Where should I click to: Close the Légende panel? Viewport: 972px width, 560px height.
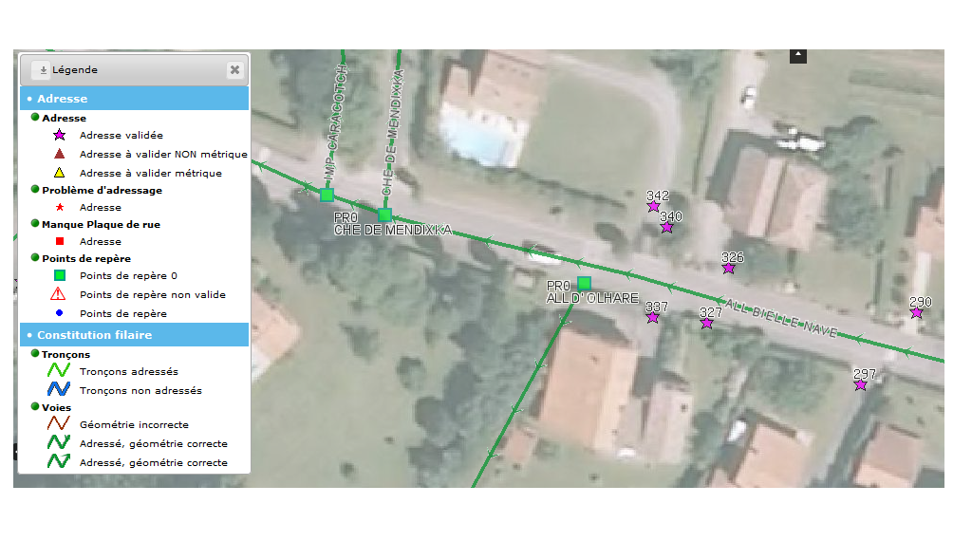pos(234,69)
